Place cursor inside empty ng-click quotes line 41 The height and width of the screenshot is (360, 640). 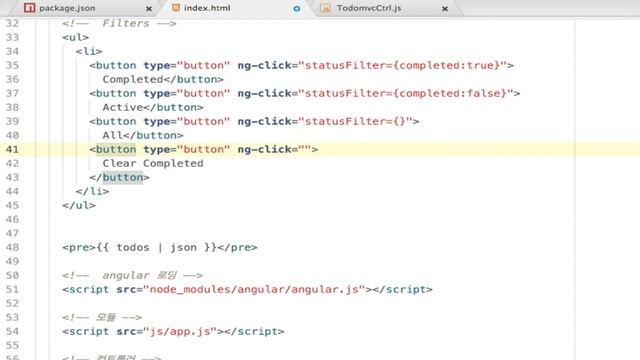[305, 149]
